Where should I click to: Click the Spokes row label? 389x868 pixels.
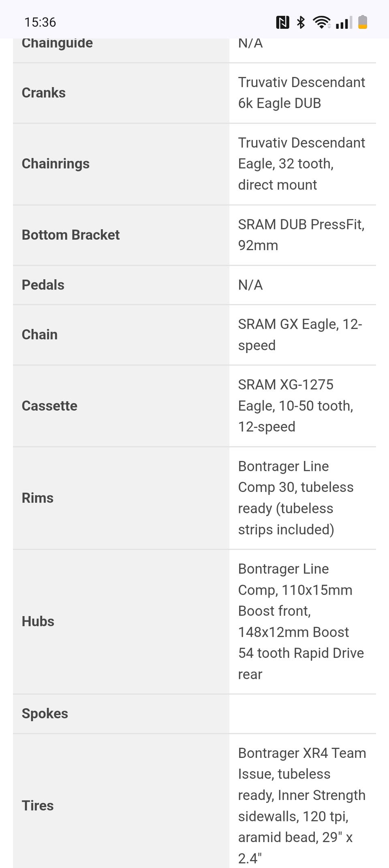(x=45, y=713)
